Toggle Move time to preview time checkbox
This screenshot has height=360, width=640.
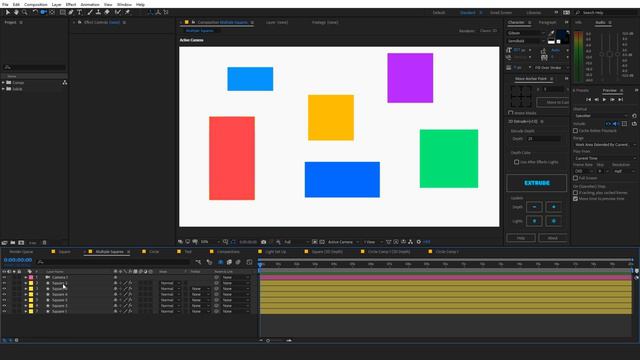[576, 199]
